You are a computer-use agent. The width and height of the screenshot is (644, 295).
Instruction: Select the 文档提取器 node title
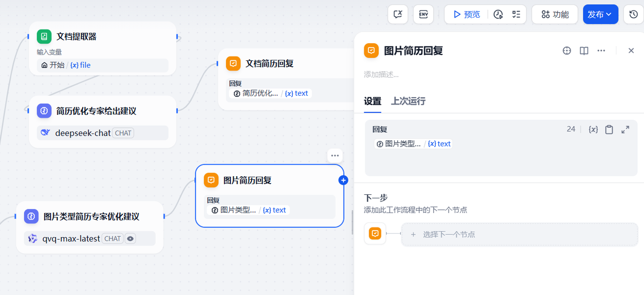[x=76, y=36]
